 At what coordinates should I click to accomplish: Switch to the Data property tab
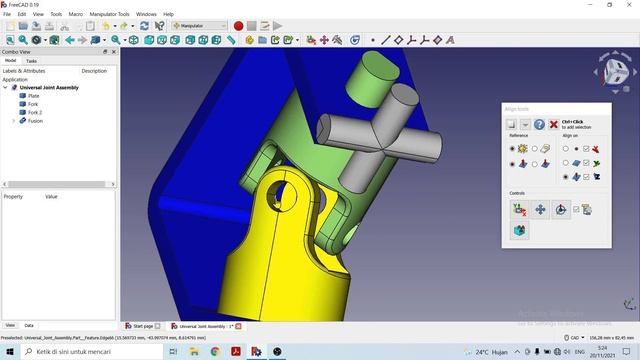[x=29, y=325]
